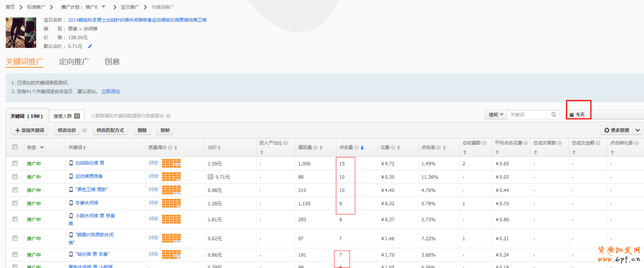Select the 关键词 (190) tab
The width and height of the screenshot is (644, 268).
tap(27, 116)
